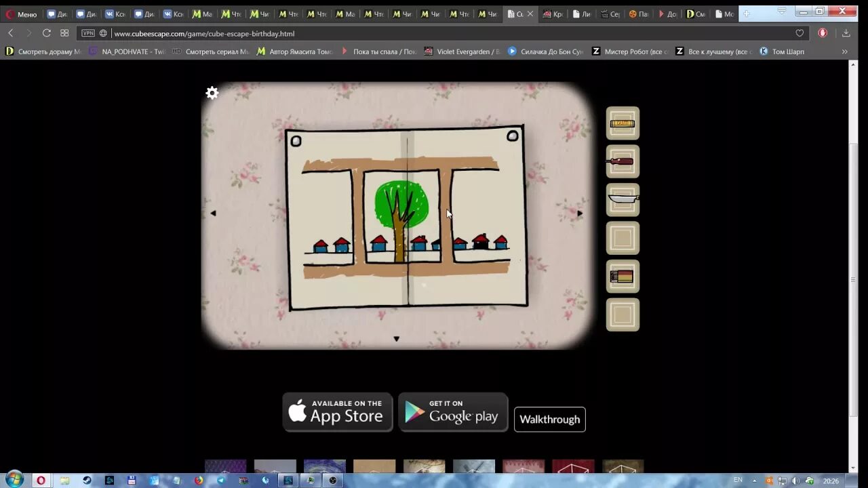868x488 pixels.
Task: Click the globe site info icon
Action: pyautogui.click(x=103, y=33)
